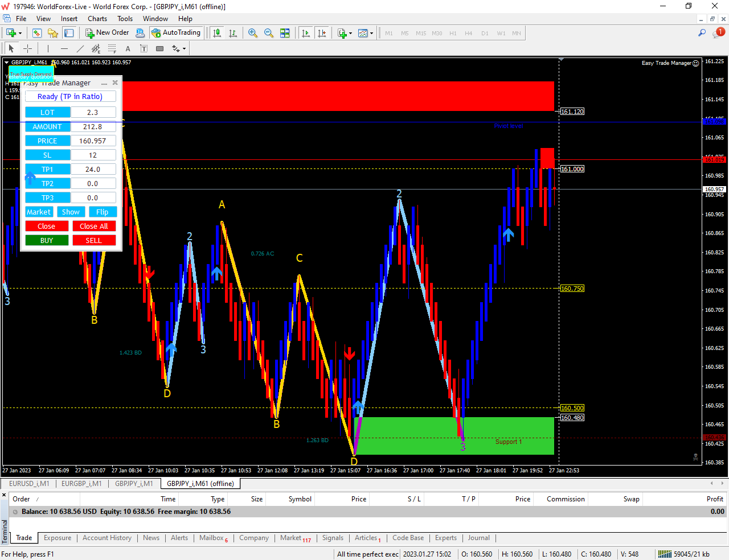Select the horizontal line tool

tap(64, 48)
